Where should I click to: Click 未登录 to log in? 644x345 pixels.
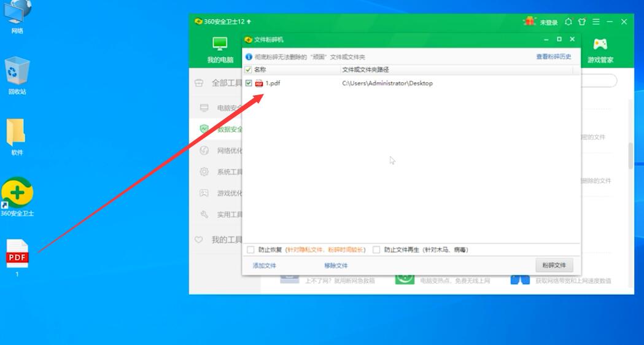[x=549, y=22]
